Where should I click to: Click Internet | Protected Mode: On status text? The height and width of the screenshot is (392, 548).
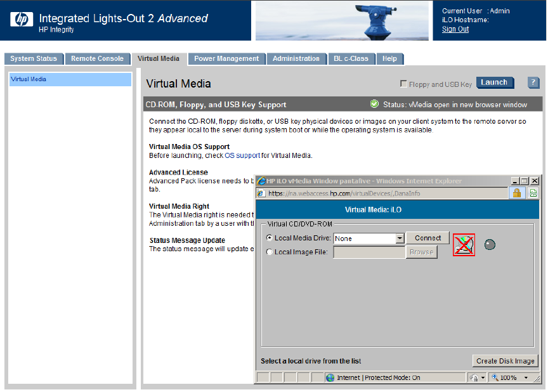pyautogui.click(x=379, y=377)
